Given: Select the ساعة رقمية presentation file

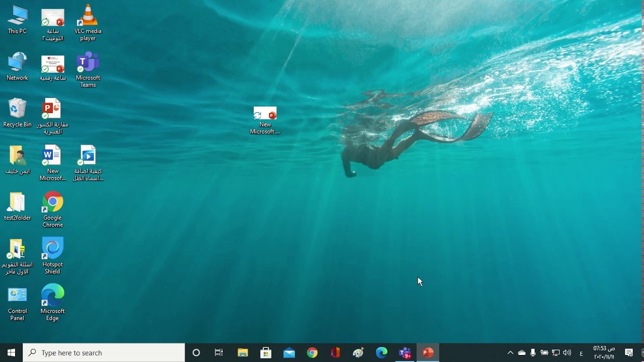Looking at the screenshot, I should 53,68.
